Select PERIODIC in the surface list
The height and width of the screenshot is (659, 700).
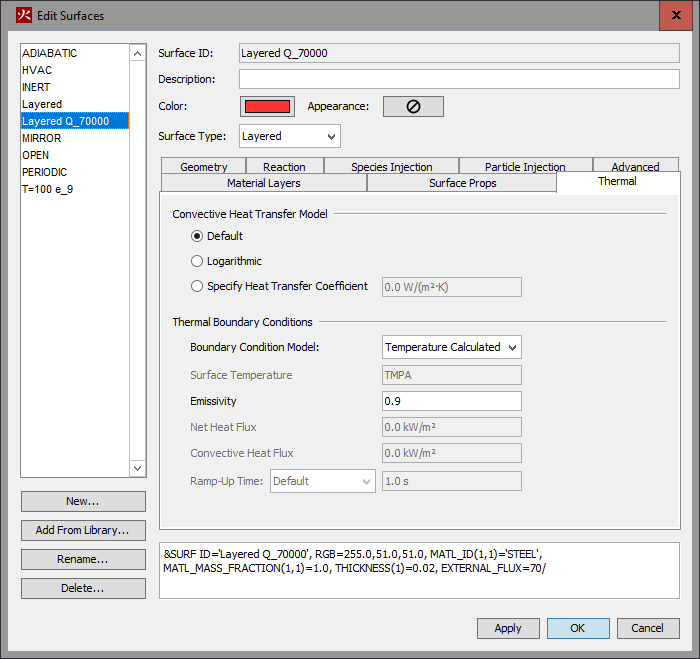click(x=75, y=172)
